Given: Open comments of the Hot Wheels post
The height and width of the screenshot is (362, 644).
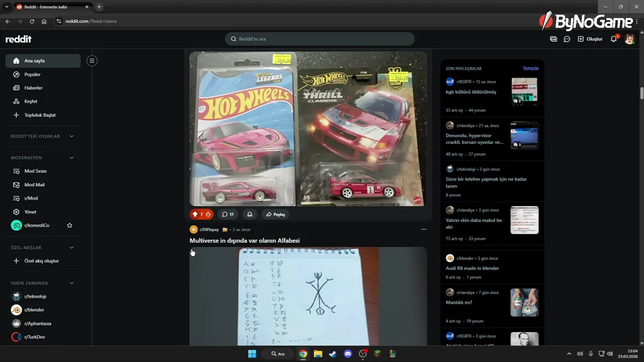Looking at the screenshot, I should [x=228, y=214].
